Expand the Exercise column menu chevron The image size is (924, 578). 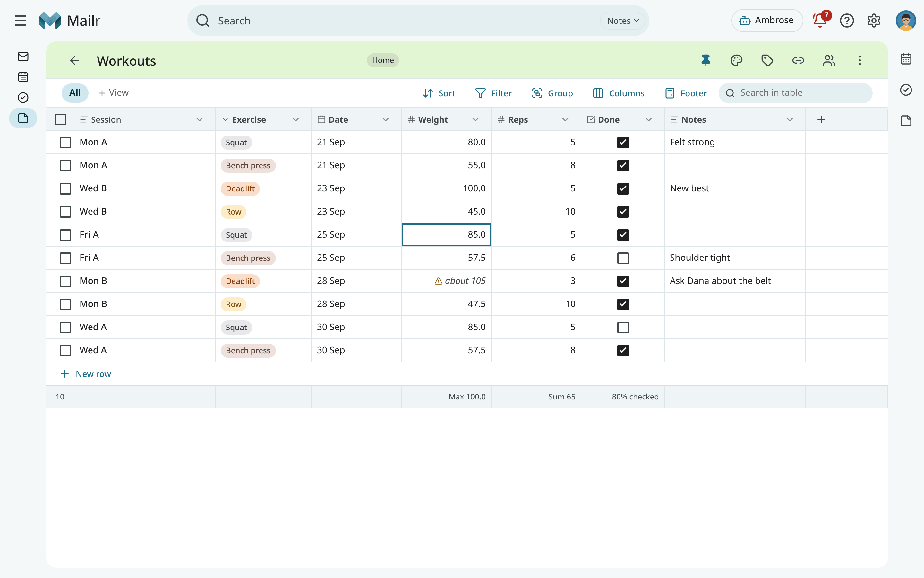tap(295, 120)
